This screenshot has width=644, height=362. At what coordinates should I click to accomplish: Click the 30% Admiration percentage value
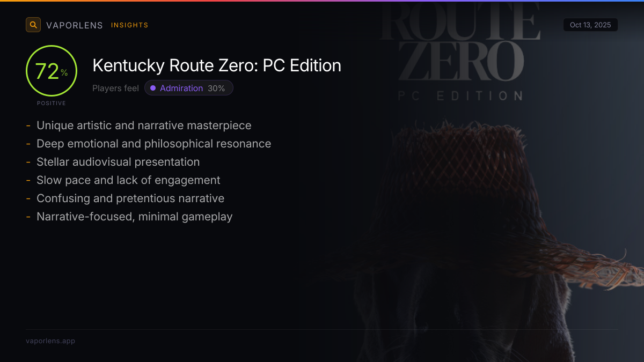pyautogui.click(x=216, y=88)
